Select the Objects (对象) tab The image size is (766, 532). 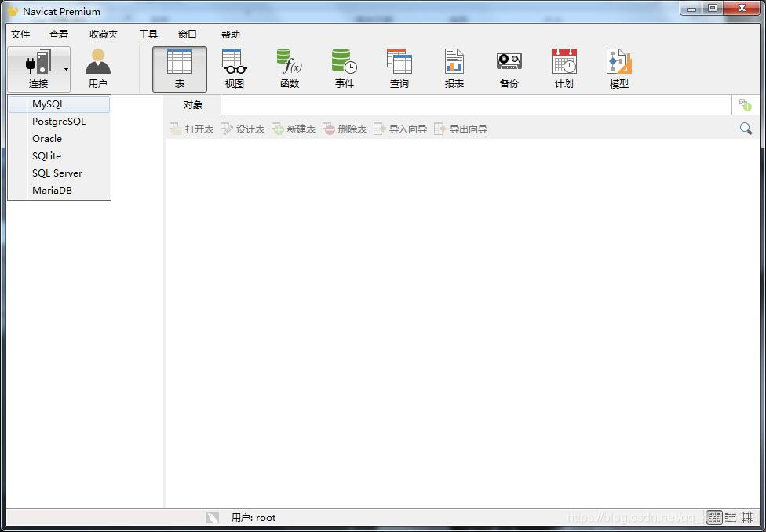pyautogui.click(x=193, y=105)
